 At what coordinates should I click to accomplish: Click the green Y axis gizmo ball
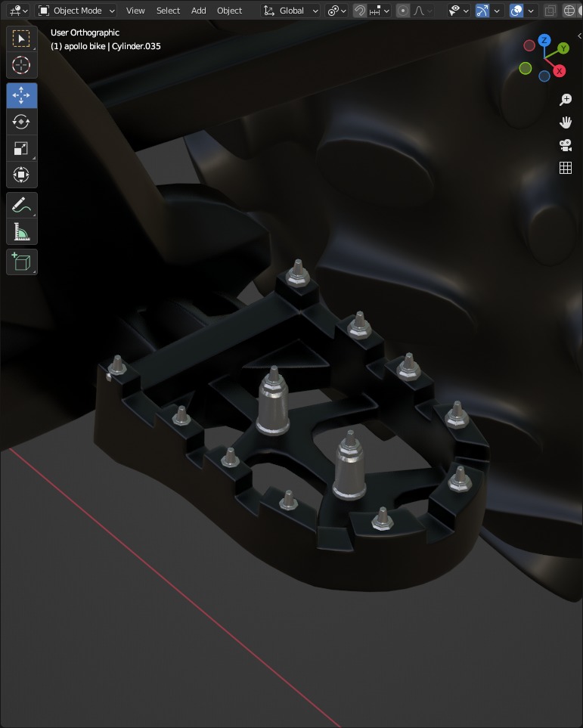(563, 48)
